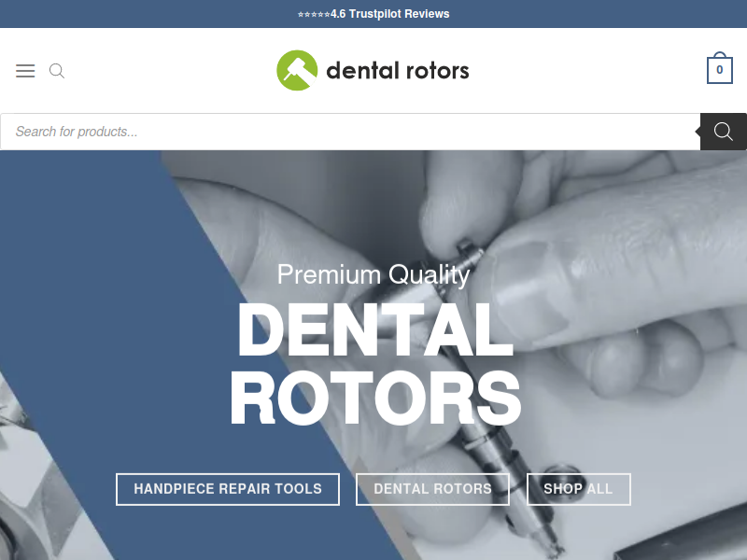Click the Dental Rotors hero button

tap(432, 489)
